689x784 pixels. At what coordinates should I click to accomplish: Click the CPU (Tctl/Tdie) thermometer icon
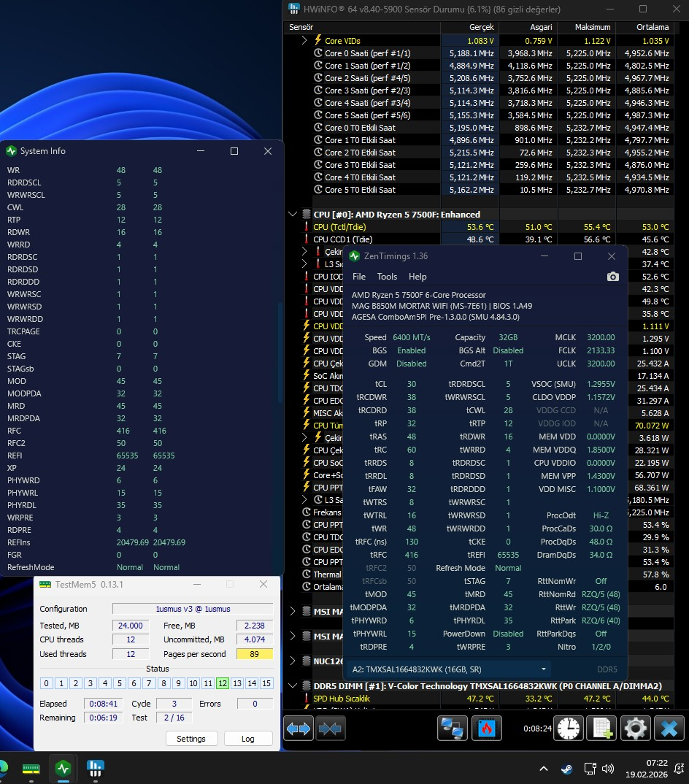click(307, 227)
